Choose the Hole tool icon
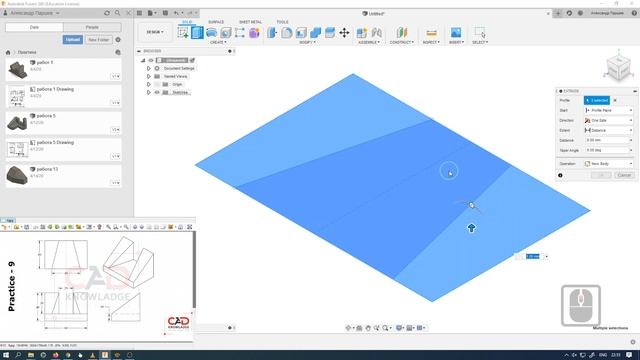The height and width of the screenshot is (360, 640). pos(226,33)
